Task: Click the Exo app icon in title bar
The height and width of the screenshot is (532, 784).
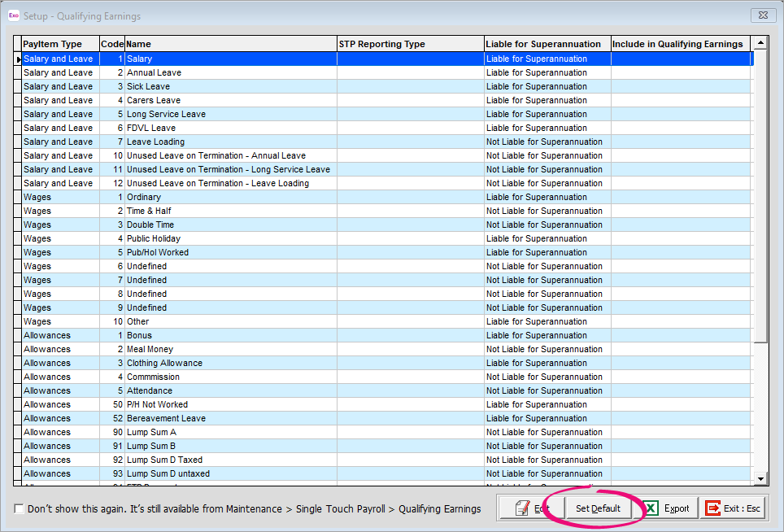Action: (x=14, y=16)
